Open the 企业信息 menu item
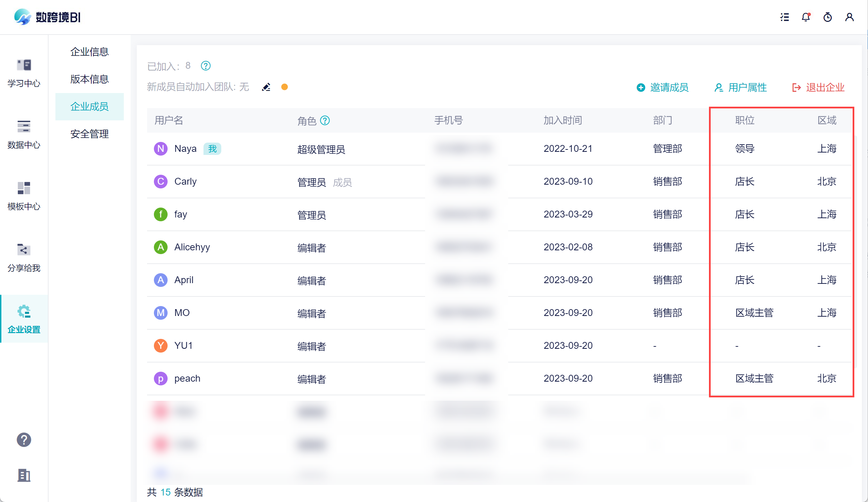 pyautogui.click(x=90, y=52)
